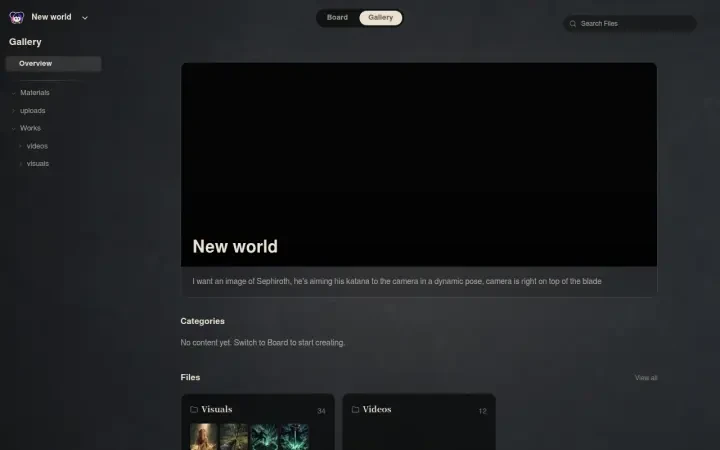Open the fourth Visuals thumbnail
Screen dimensions: 720x450
pyautogui.click(x=295, y=437)
